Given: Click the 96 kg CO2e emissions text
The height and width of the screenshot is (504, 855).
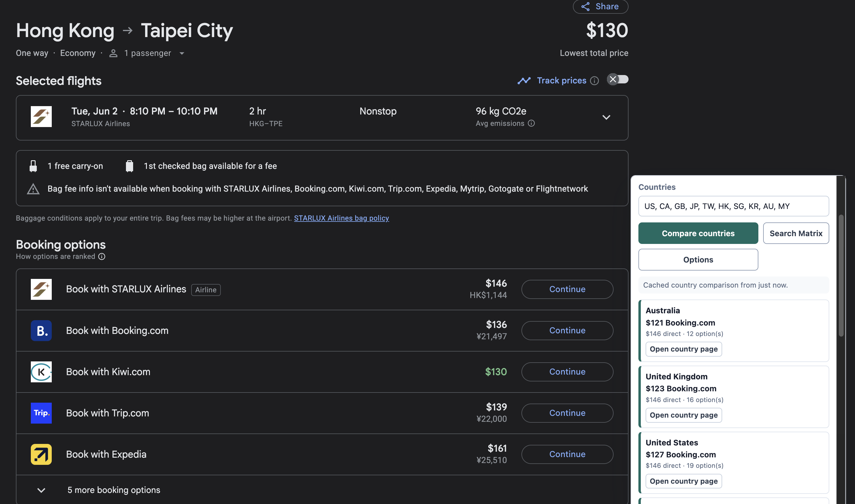Looking at the screenshot, I should pyautogui.click(x=501, y=112).
